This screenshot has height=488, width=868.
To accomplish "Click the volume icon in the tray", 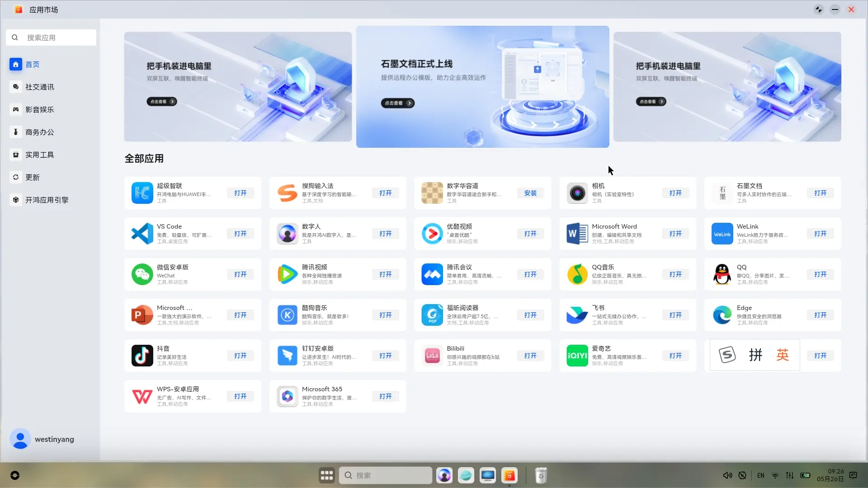I will [x=727, y=475].
